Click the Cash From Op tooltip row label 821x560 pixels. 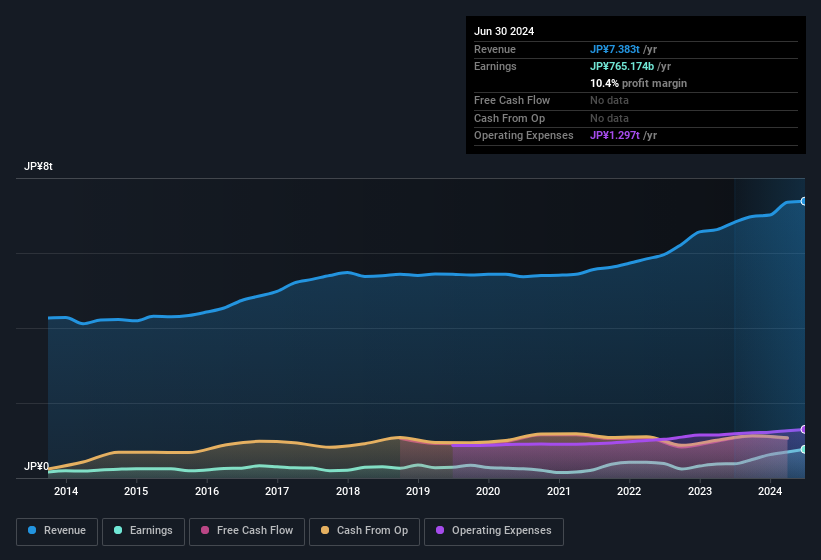pos(509,118)
